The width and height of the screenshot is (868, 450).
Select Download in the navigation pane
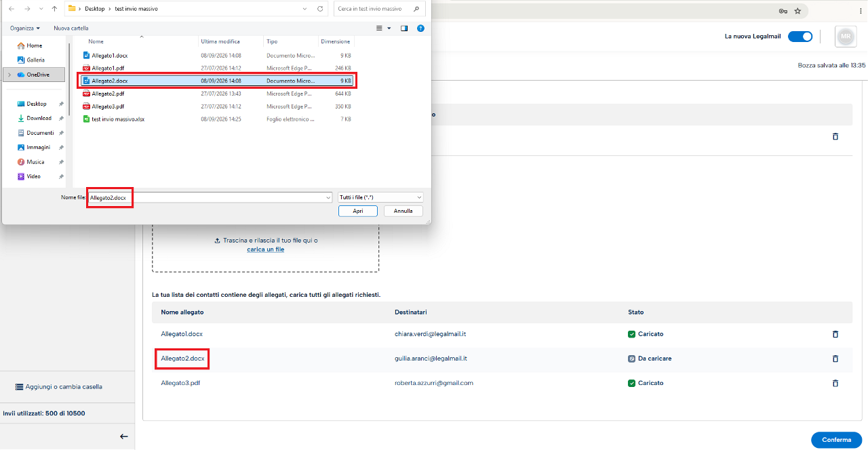pos(39,119)
